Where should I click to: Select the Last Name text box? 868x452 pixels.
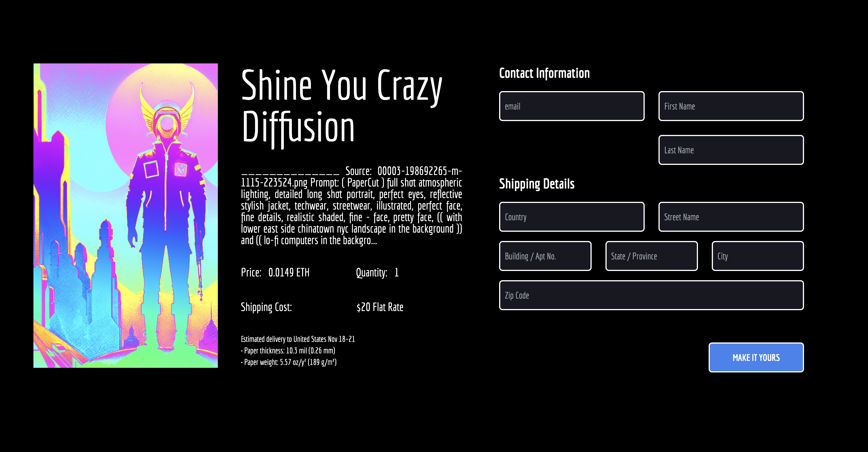[x=731, y=150]
